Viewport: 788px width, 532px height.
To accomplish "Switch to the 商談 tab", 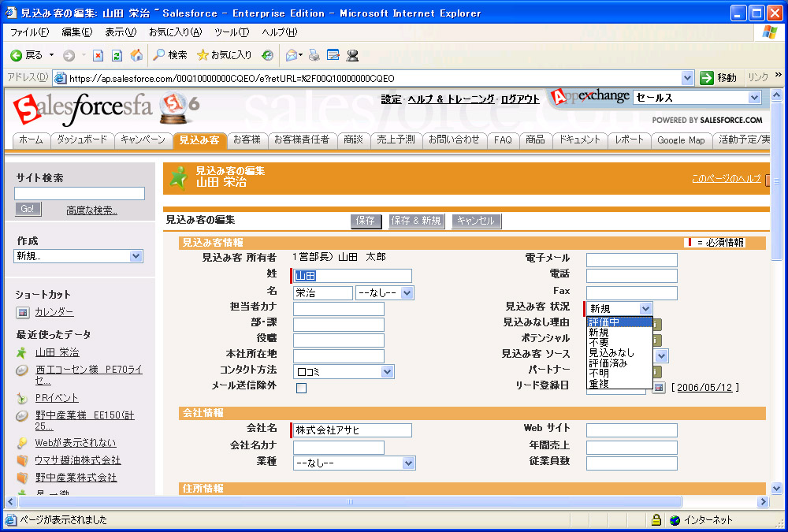I will (353, 140).
